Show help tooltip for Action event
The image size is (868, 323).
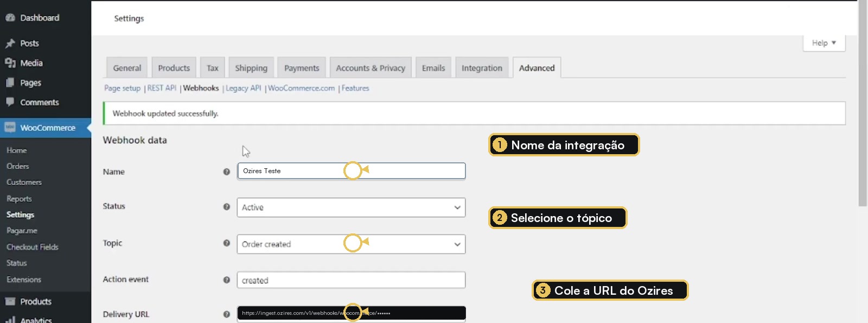tap(227, 280)
